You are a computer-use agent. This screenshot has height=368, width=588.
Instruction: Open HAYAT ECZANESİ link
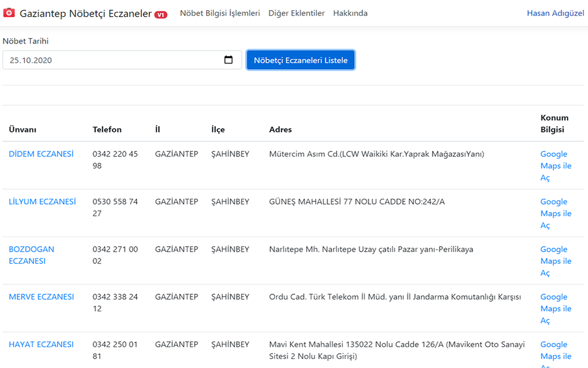click(x=41, y=345)
